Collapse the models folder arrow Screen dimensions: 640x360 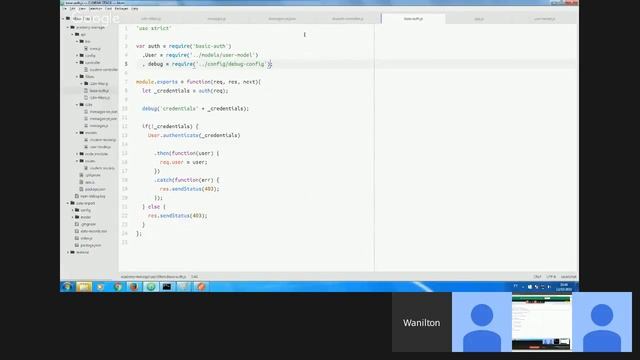click(x=77, y=133)
